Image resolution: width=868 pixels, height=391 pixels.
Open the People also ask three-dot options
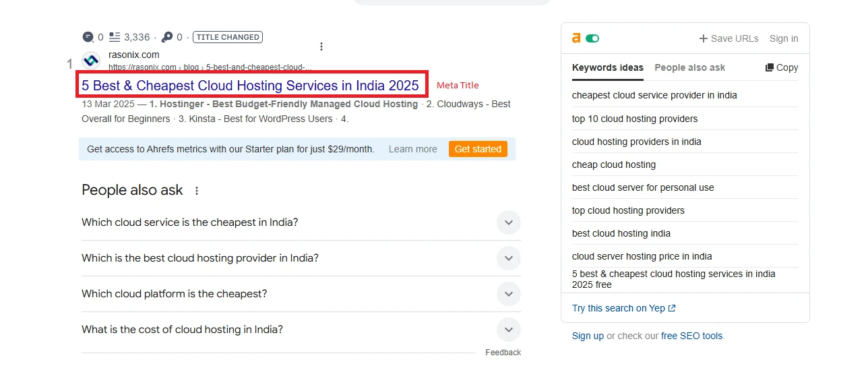point(197,191)
